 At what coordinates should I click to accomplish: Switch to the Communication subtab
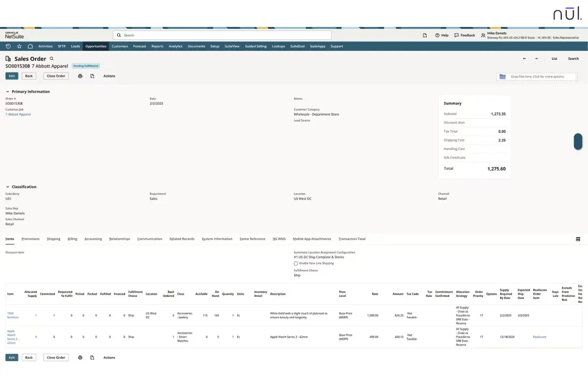[x=149, y=239]
